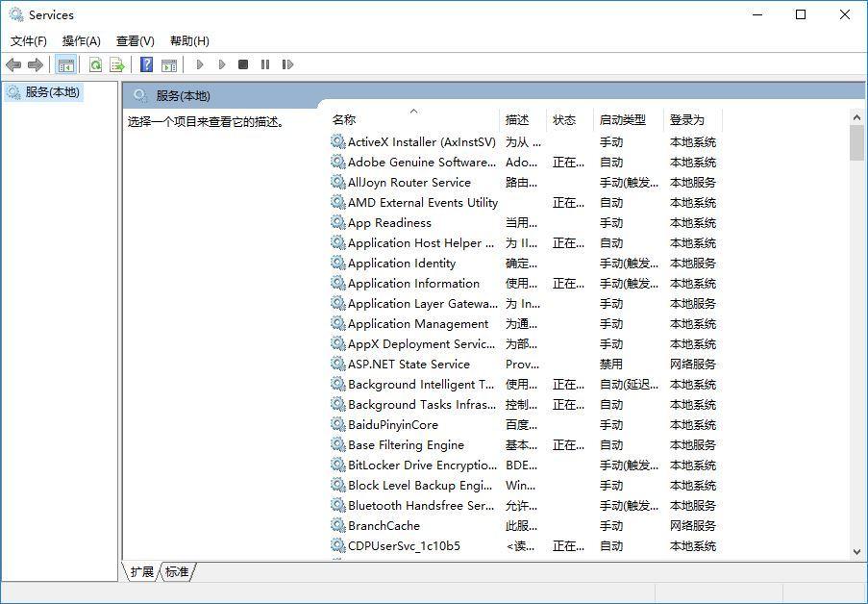Click the Services gear icon in title bar
The height and width of the screenshot is (604, 868).
[16, 14]
